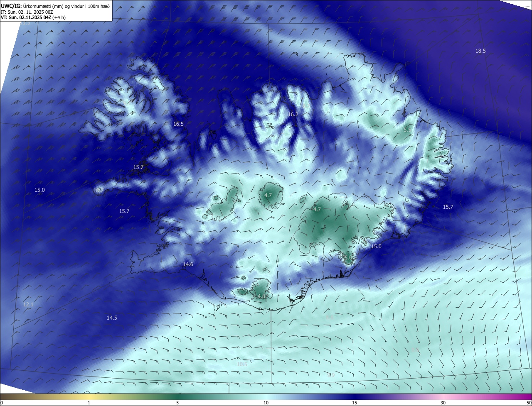Click the colour scale tick labelled 15

coord(355,403)
